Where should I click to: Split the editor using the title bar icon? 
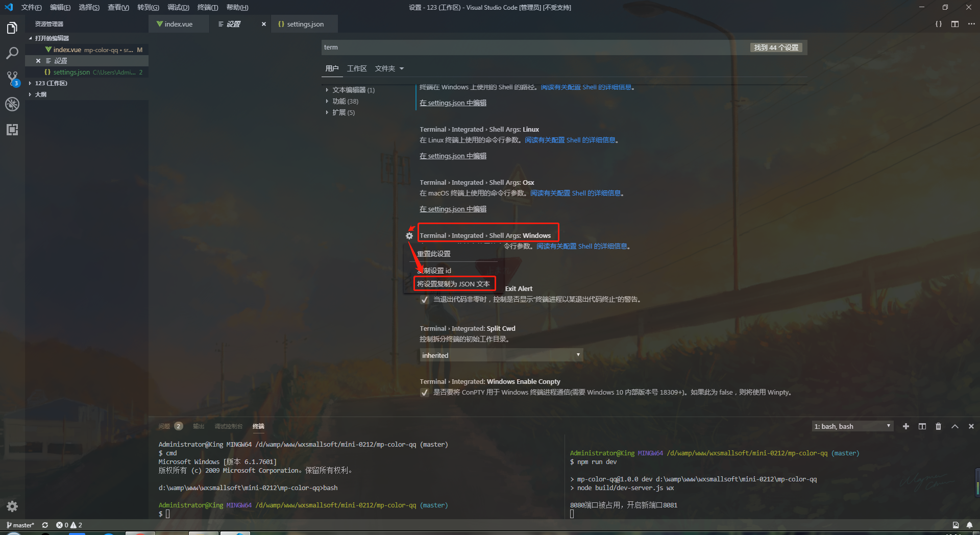[955, 23]
